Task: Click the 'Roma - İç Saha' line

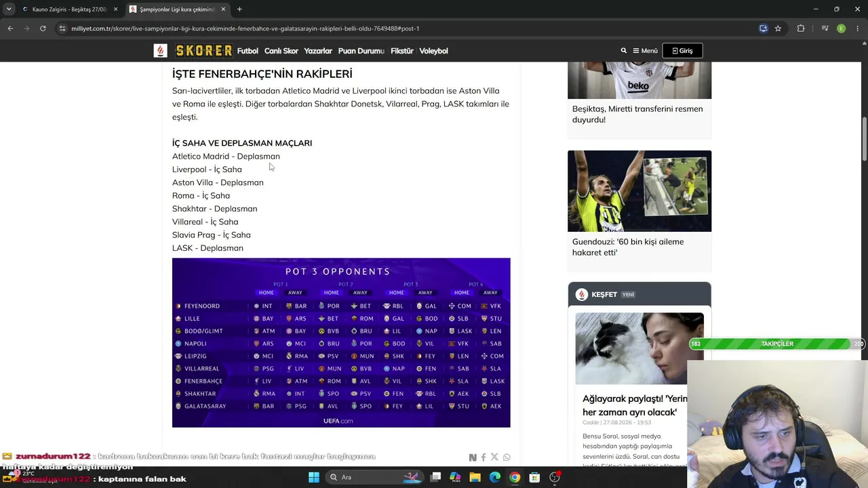Action: pyautogui.click(x=201, y=195)
